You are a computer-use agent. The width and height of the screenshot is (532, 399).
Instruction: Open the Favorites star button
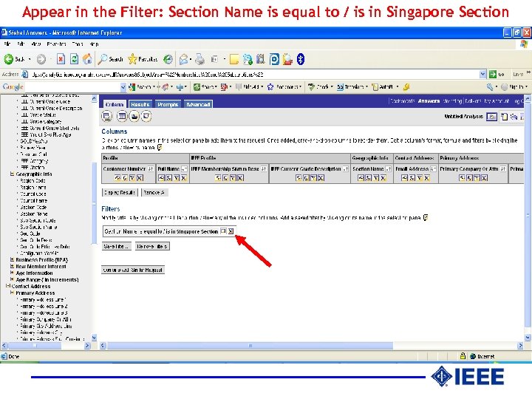pyautogui.click(x=143, y=59)
